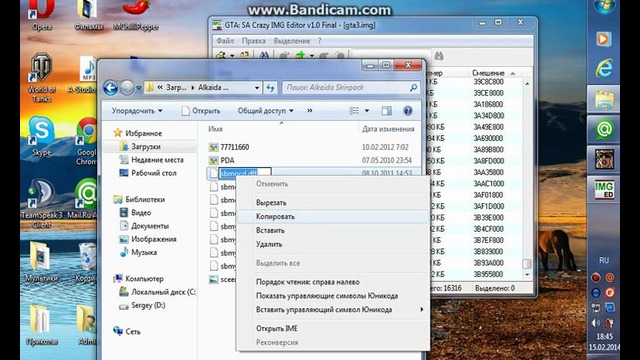
Task: Show hidden toolbar commands via » chevron
Action: click(x=310, y=111)
